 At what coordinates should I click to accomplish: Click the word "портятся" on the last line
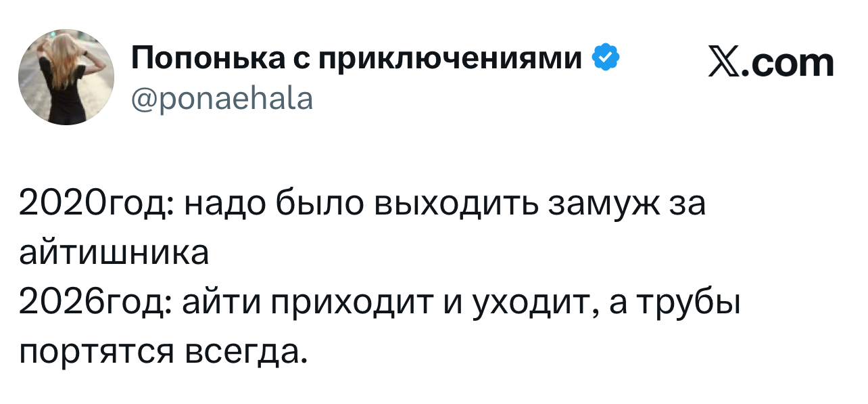95,351
